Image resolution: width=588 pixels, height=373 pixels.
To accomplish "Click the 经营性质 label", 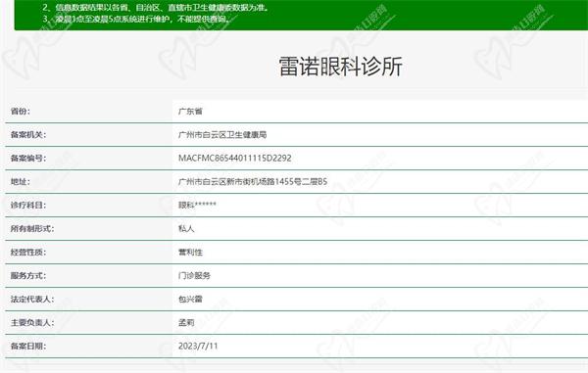I will coord(28,252).
